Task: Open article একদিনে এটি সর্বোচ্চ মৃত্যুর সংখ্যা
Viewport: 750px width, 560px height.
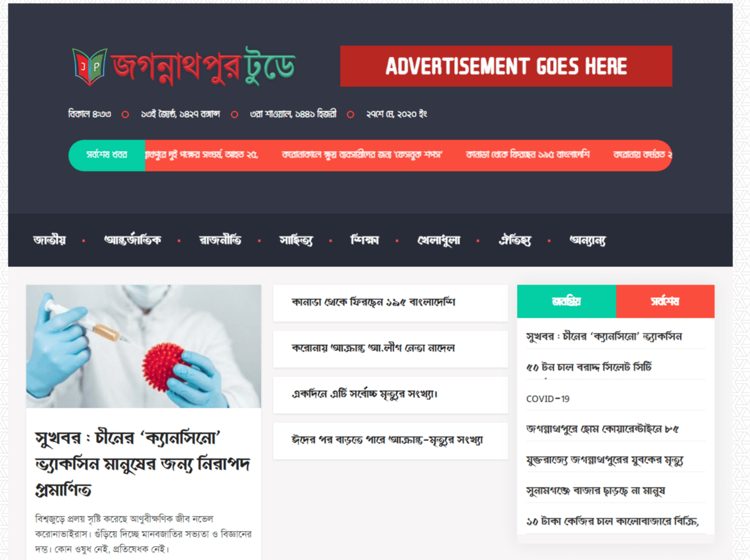Action: click(x=365, y=394)
